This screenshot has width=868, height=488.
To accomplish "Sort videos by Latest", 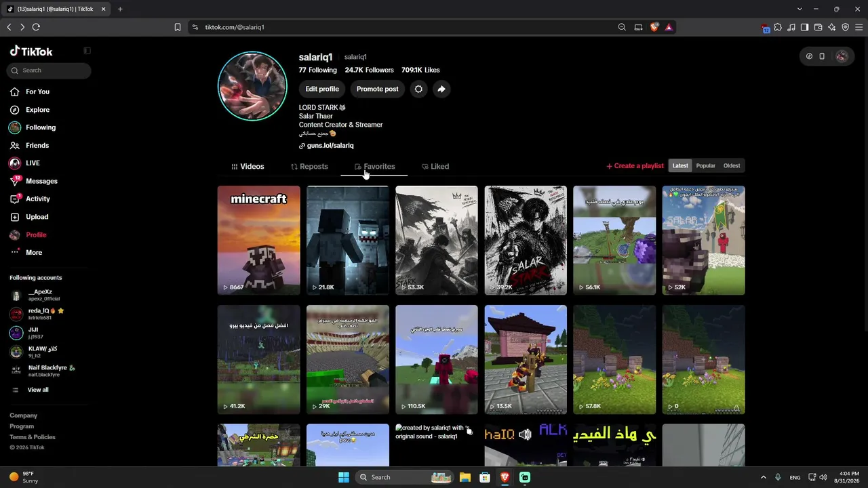I will point(680,166).
